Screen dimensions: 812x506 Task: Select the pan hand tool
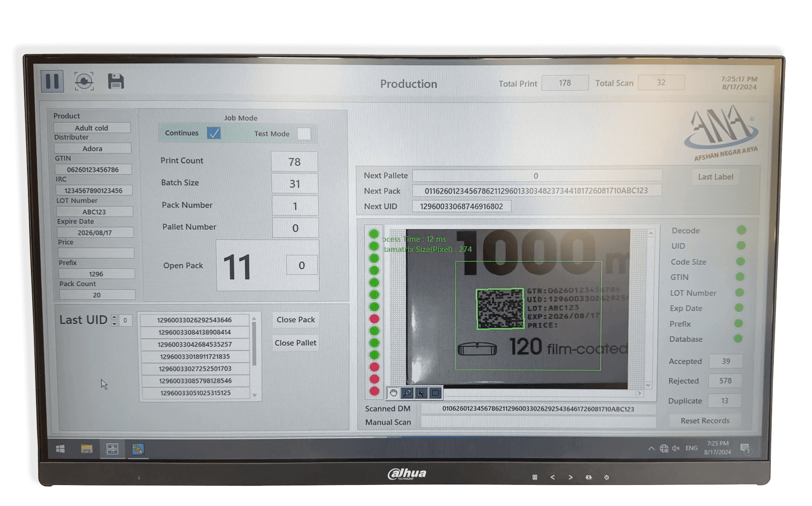[x=393, y=393]
